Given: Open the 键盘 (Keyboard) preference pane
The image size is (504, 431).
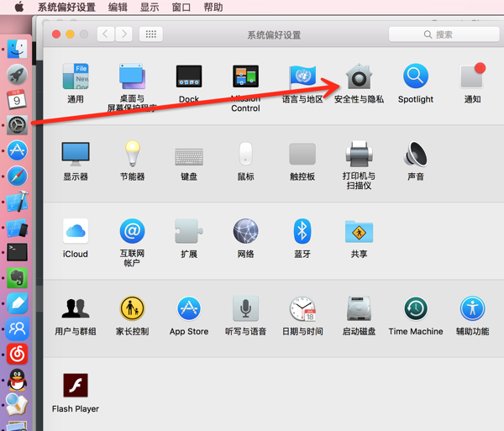Looking at the screenshot, I should [189, 156].
